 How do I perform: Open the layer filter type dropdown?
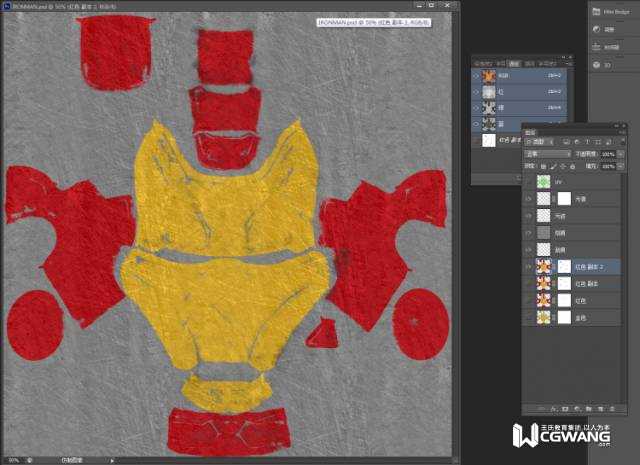[539, 142]
